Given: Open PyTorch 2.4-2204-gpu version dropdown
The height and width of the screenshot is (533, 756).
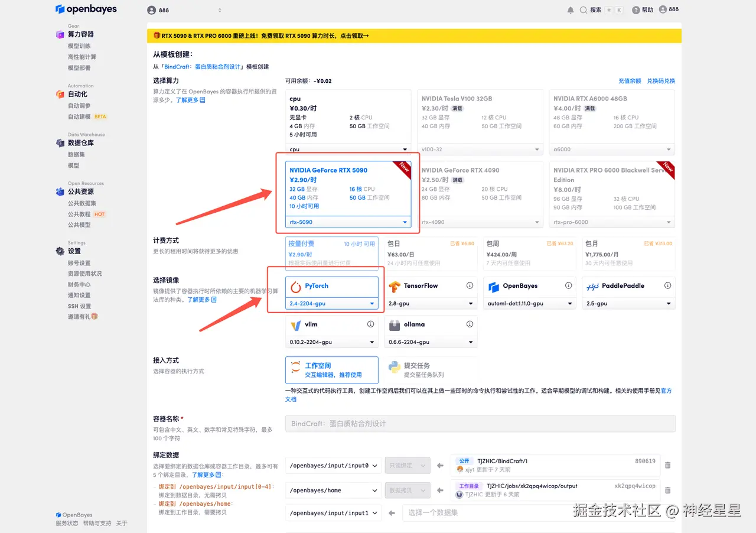Looking at the screenshot, I should point(332,303).
